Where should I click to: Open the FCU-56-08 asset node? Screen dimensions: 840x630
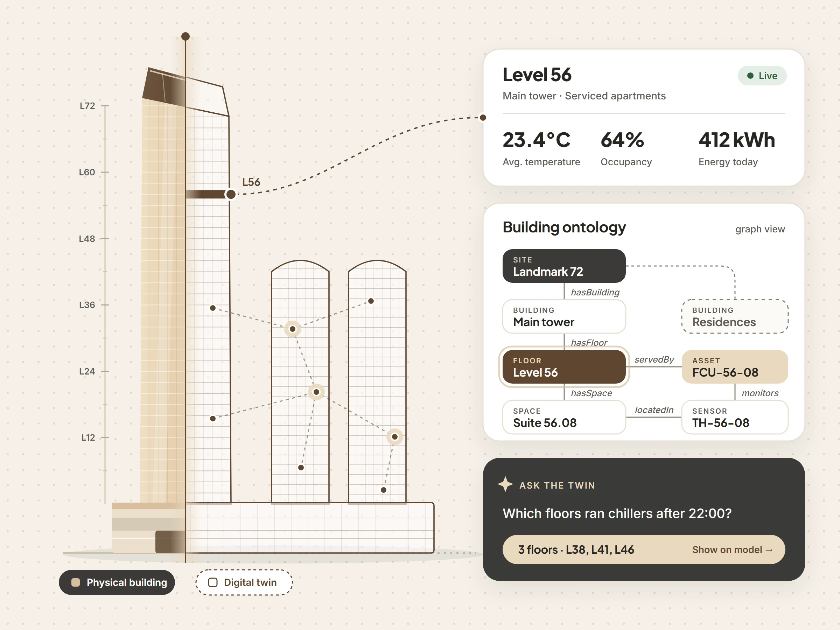click(735, 367)
